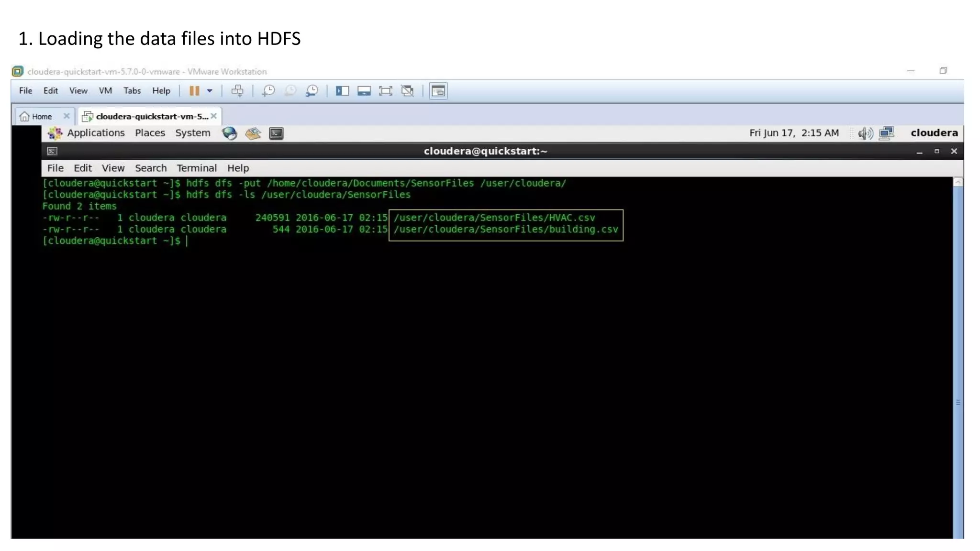Open the terminal View menu
This screenshot has width=980, height=551.
(113, 168)
